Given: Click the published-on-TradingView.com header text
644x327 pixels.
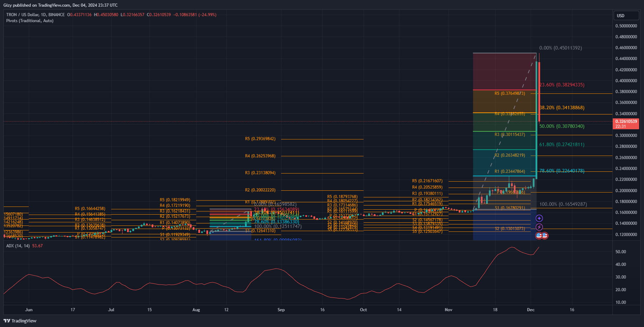Looking at the screenshot, I should click(60, 5).
